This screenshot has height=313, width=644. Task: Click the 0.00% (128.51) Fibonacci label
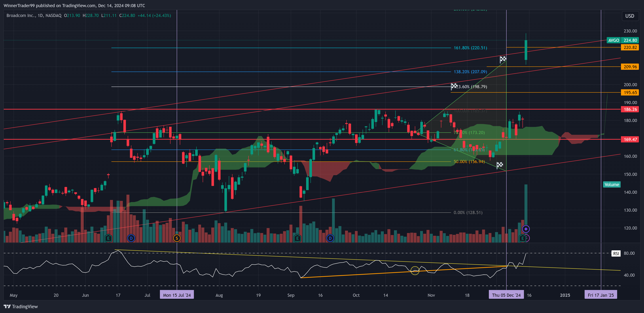(468, 213)
